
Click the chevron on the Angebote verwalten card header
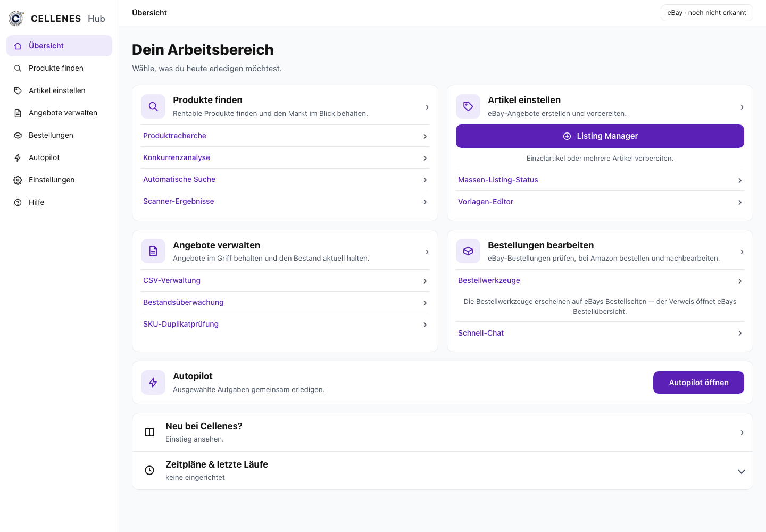pos(427,252)
